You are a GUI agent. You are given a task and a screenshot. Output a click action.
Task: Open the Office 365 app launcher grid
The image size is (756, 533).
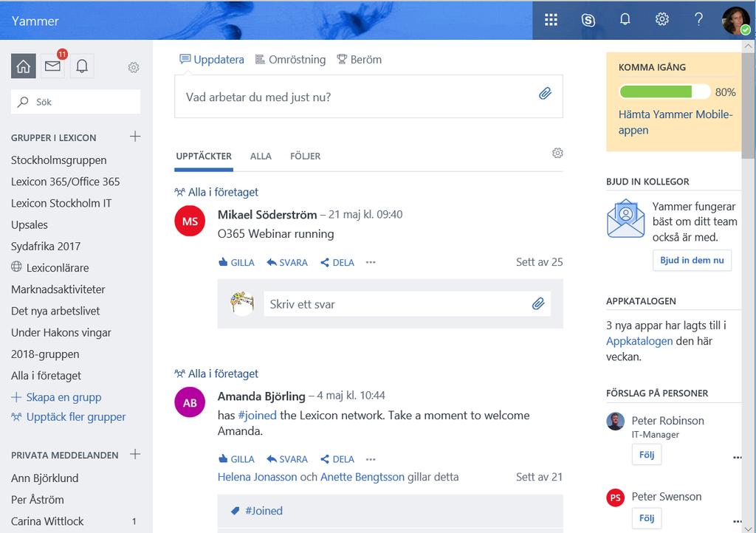point(551,20)
